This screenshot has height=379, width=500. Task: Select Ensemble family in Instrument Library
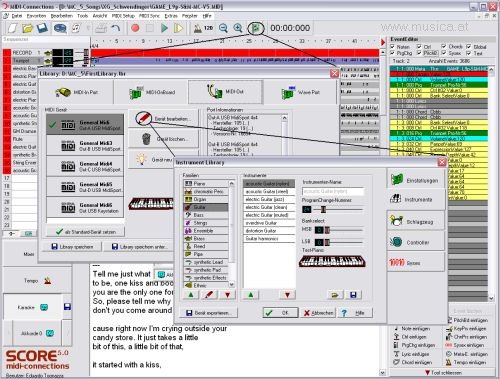(x=206, y=231)
